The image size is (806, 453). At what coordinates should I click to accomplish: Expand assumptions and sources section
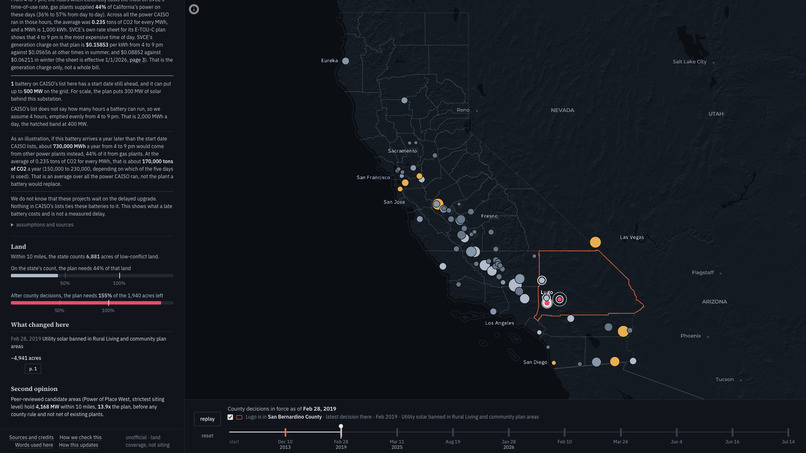pos(42,225)
